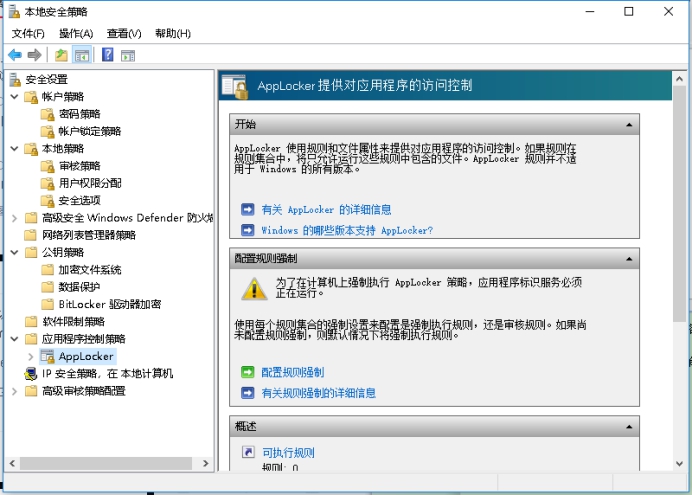Open the 可执行规则 link
Viewport: 692px width, 495px height.
click(288, 452)
